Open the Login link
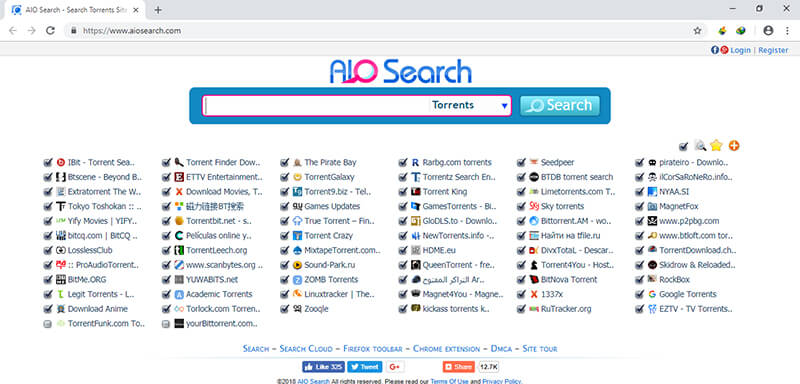This screenshot has height=384, width=800. tap(740, 50)
